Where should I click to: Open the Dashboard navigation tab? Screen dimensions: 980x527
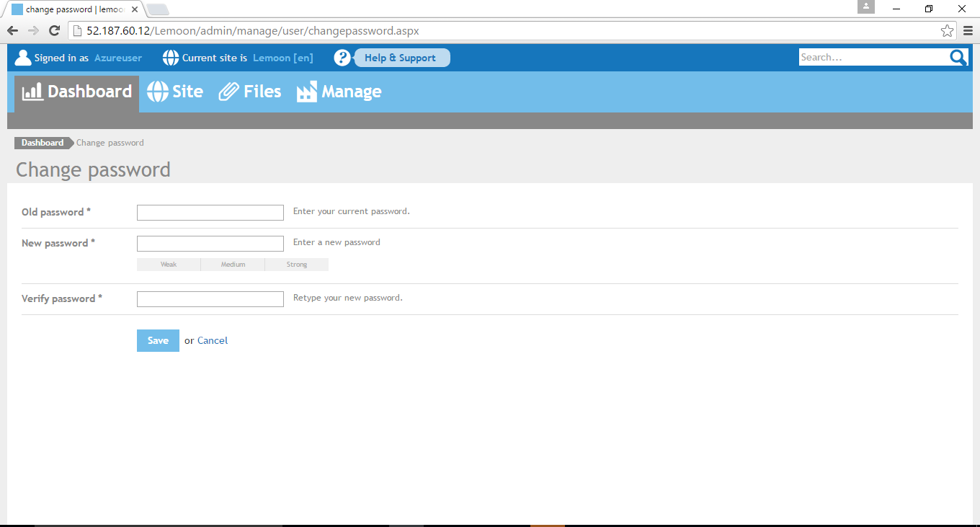click(x=77, y=92)
